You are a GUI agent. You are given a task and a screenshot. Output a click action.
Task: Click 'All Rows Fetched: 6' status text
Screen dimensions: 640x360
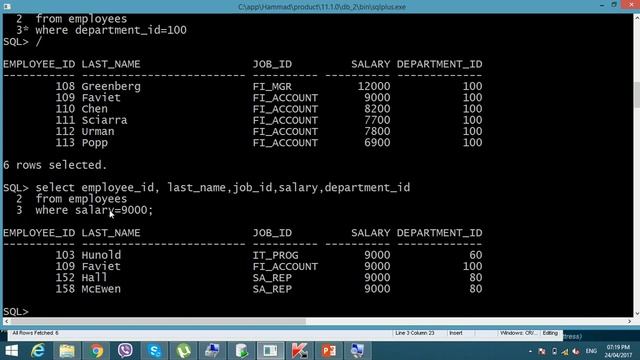(36, 333)
